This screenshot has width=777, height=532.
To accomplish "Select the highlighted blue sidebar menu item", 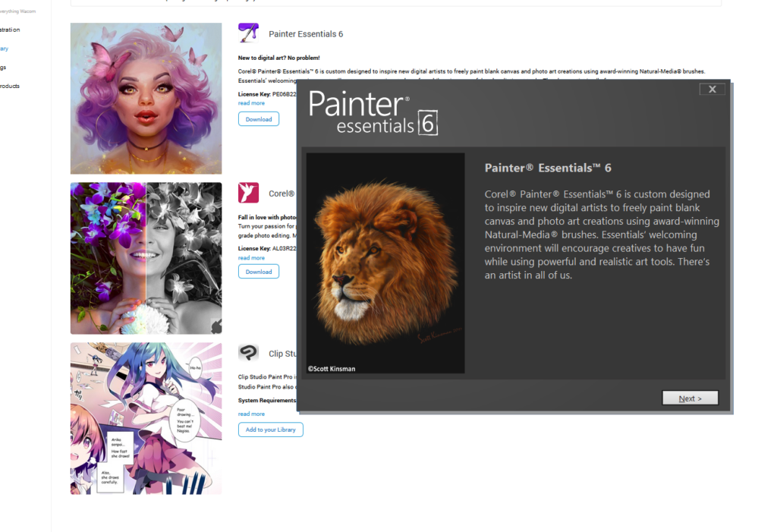I will click(5, 49).
